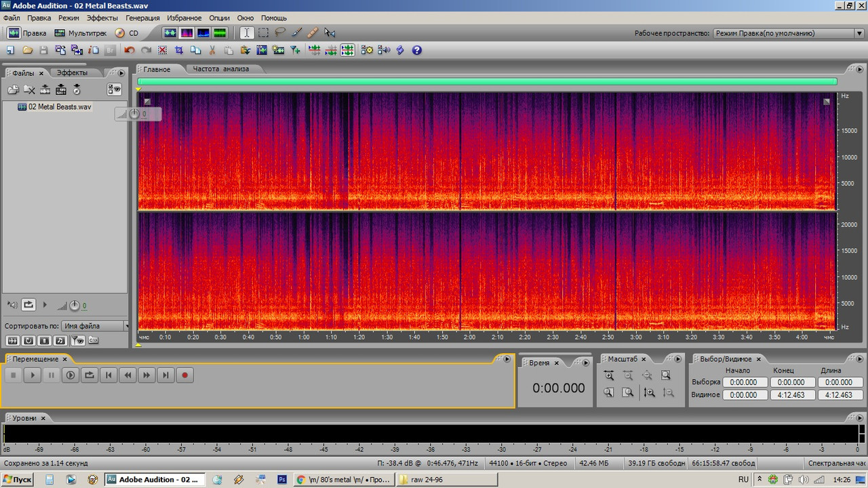
Task: Click the green horizontal zoom navigator bar
Action: pyautogui.click(x=487, y=81)
